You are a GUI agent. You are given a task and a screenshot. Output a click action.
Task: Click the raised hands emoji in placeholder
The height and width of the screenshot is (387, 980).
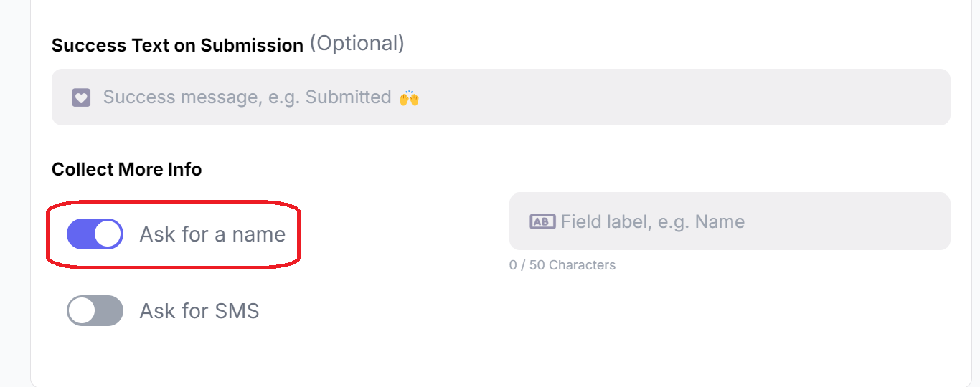(x=409, y=97)
